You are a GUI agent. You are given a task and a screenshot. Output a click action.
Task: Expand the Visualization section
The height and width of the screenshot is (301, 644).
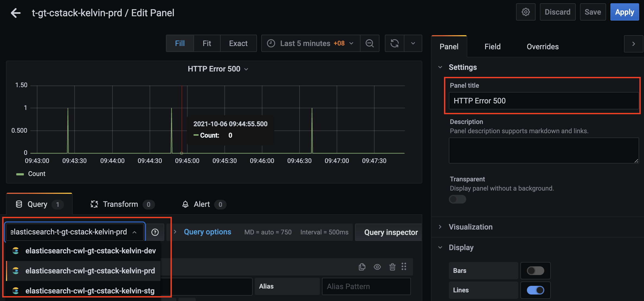pyautogui.click(x=471, y=227)
